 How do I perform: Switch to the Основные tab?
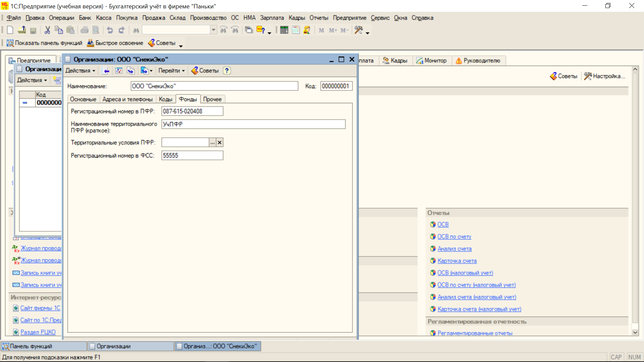tap(83, 99)
